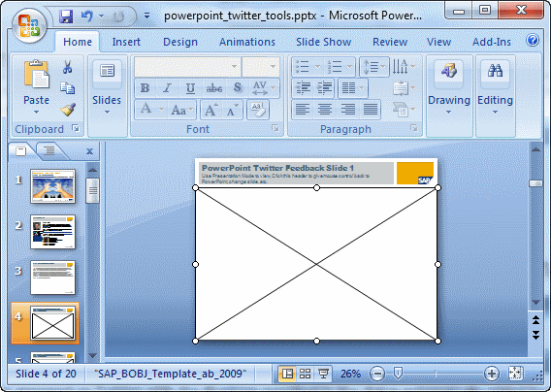Click the Cut scissors icon

click(68, 67)
